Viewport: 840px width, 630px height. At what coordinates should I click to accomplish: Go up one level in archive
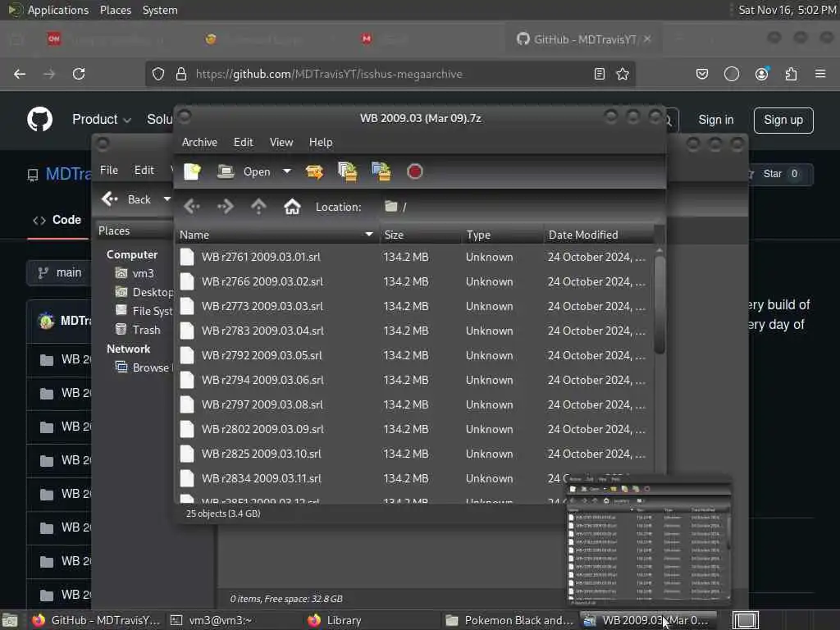point(258,206)
